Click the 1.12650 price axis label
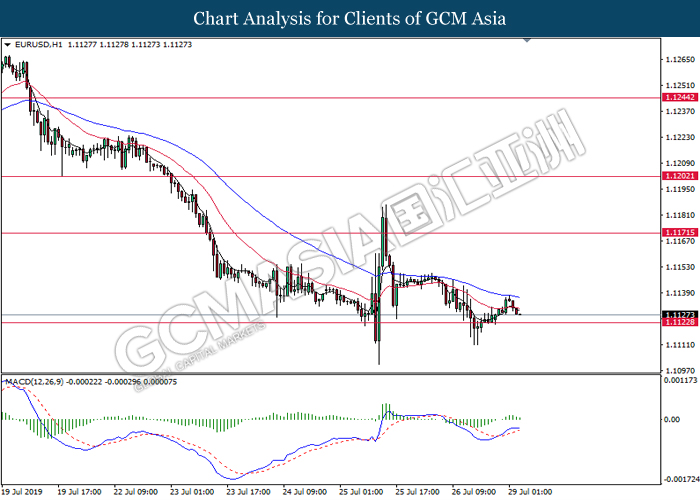 pos(680,59)
